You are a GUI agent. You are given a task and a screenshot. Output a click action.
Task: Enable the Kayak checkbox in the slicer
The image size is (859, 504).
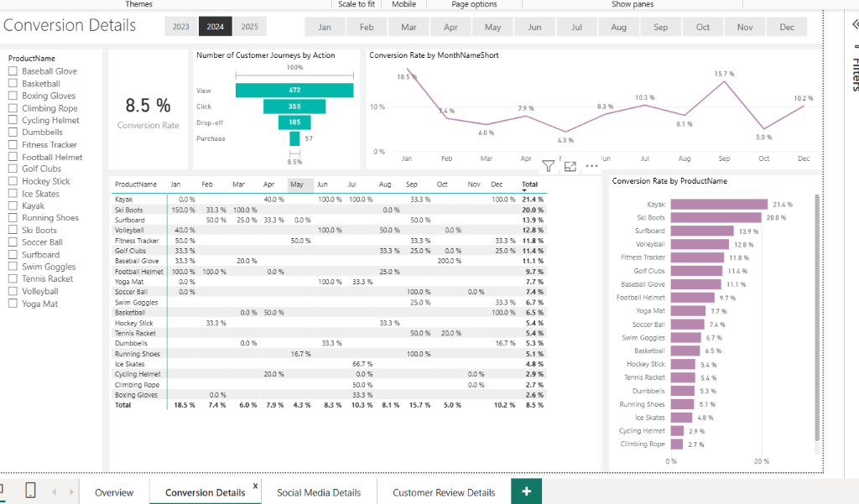[x=13, y=205]
